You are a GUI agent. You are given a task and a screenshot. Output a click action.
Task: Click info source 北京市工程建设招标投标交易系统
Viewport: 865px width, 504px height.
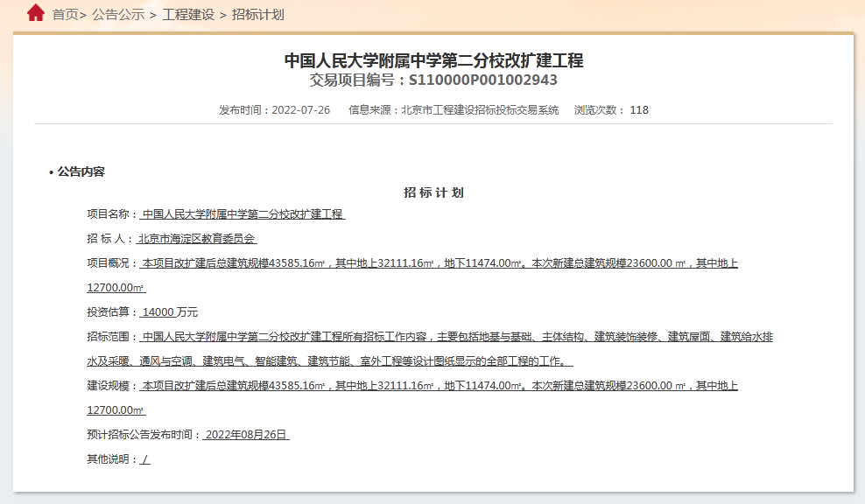coord(480,110)
